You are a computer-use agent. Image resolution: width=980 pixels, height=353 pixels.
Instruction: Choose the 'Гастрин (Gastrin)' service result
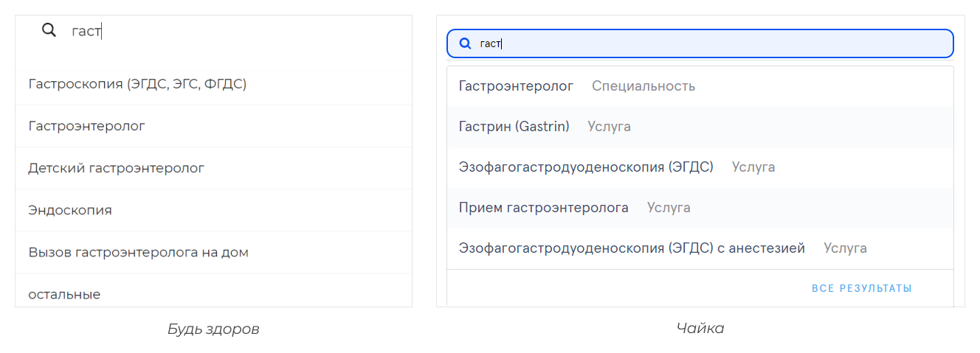514,127
